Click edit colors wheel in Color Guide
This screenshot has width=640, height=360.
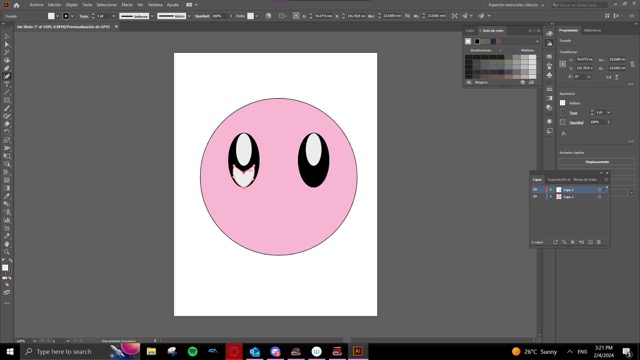522,82
